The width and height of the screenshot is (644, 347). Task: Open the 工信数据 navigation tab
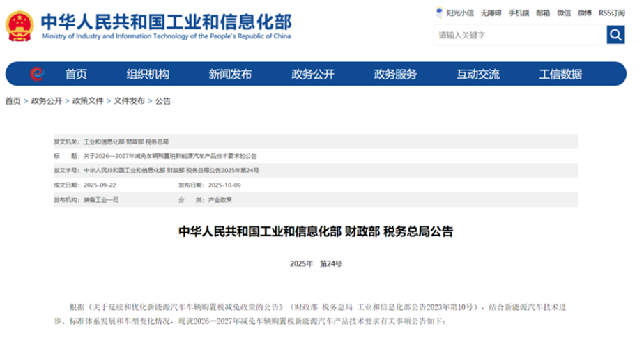point(560,75)
